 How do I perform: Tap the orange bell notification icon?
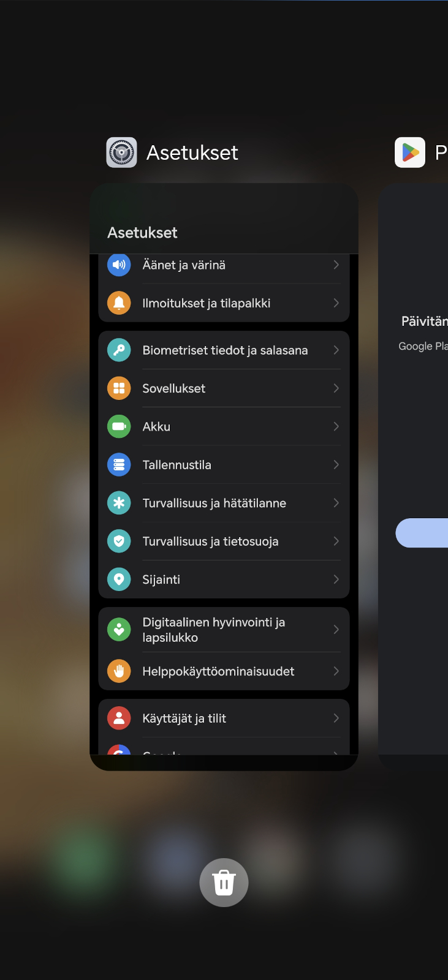pos(119,303)
